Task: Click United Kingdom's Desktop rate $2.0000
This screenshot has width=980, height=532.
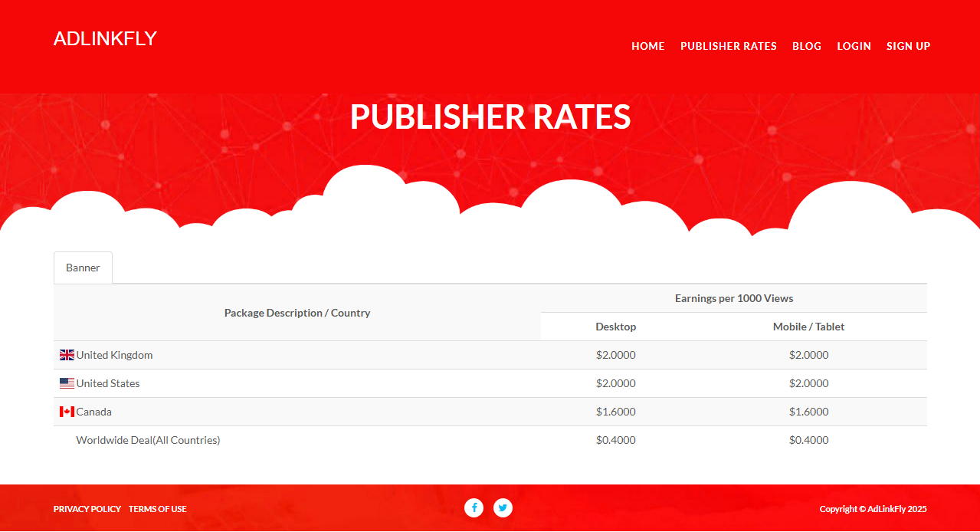Action: pos(616,355)
